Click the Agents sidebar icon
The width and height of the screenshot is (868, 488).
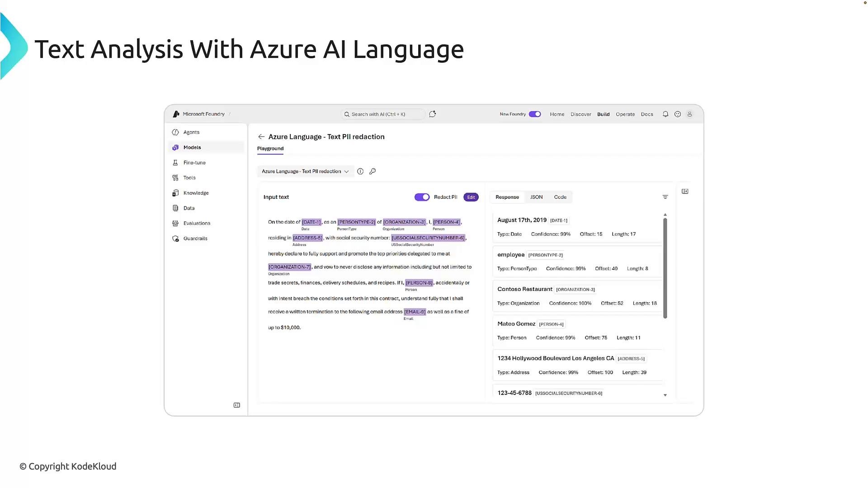click(175, 132)
